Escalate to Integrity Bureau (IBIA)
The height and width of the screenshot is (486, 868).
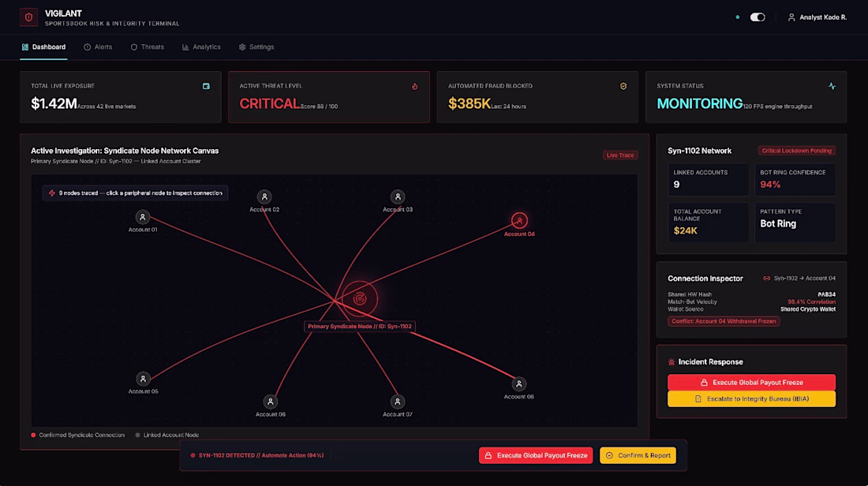[751, 399]
